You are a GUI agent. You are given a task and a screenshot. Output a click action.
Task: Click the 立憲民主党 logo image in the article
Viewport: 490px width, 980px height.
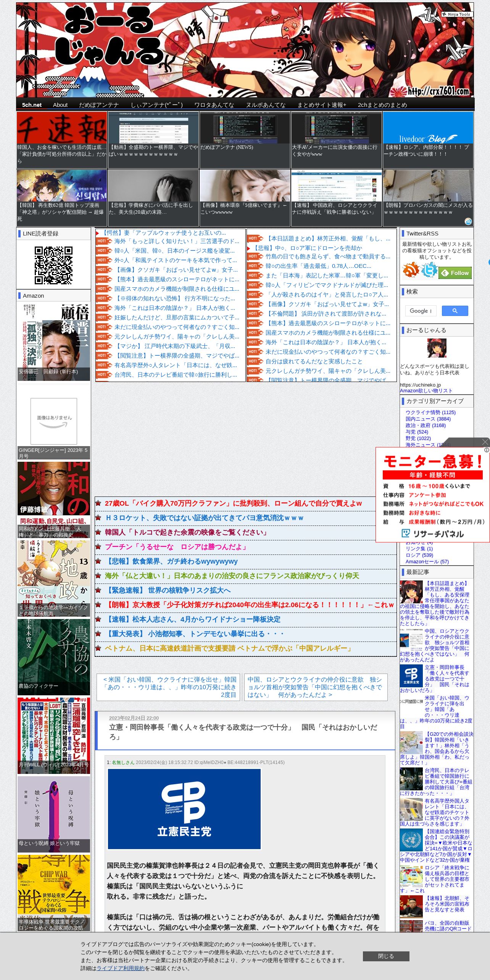184,809
